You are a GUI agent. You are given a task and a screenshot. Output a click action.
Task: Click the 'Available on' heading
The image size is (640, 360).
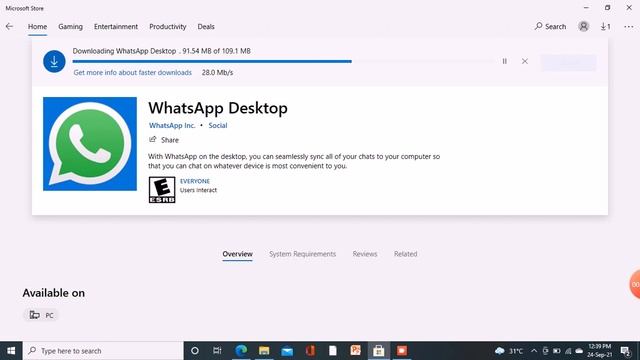[x=53, y=293]
